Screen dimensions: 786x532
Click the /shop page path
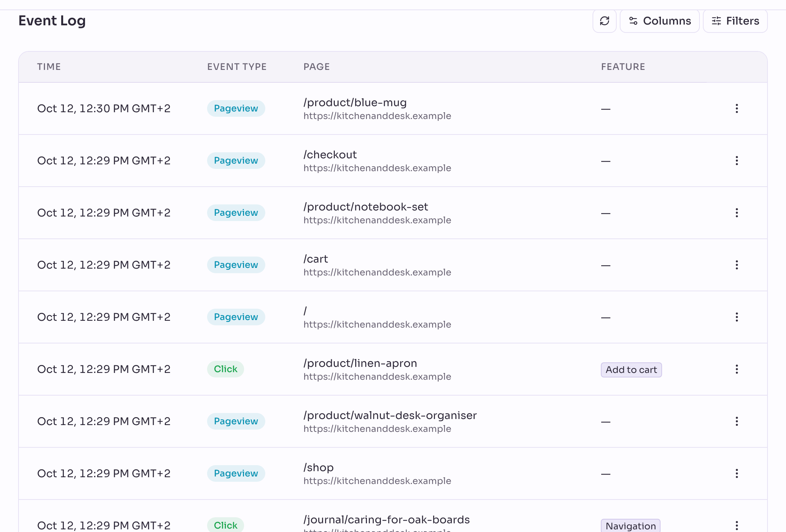pyautogui.click(x=319, y=467)
